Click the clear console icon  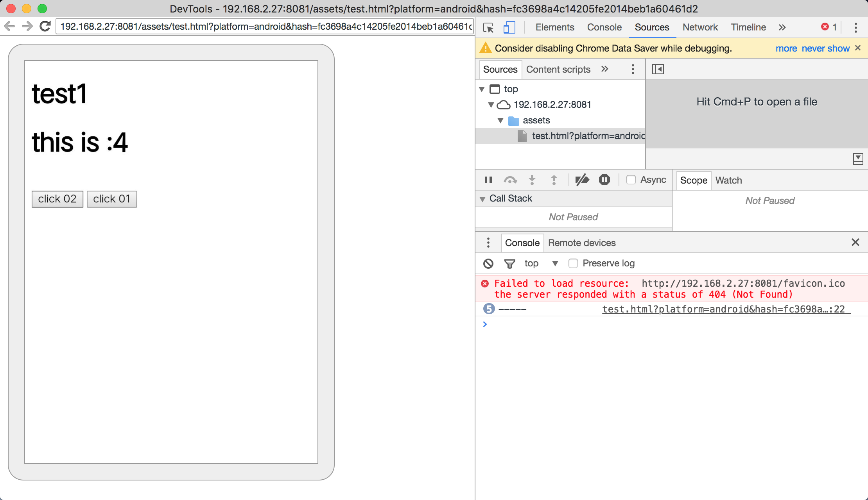tap(488, 264)
